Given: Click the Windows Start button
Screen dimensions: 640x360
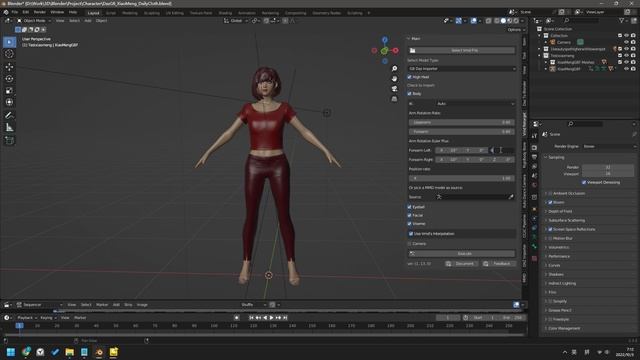Looking at the screenshot, I should [11, 352].
